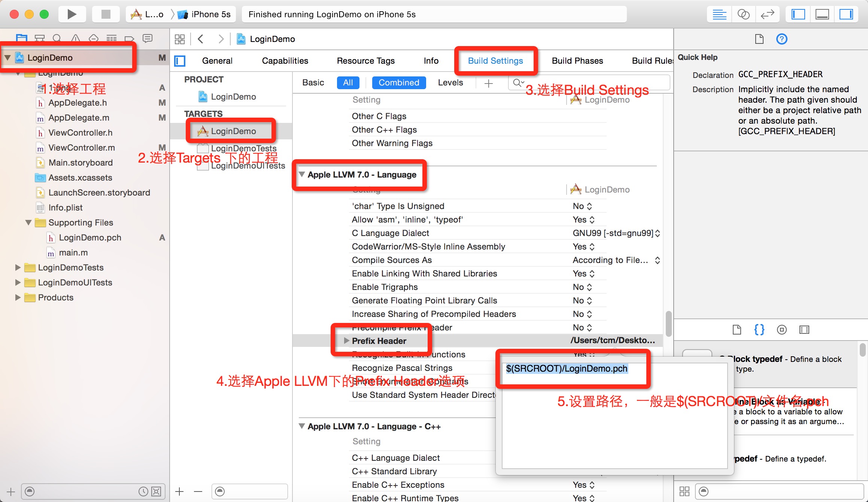Expand the Prefix Header setting row
The height and width of the screenshot is (502, 868).
click(346, 341)
